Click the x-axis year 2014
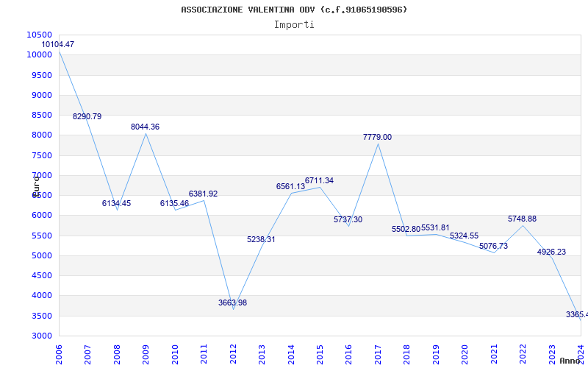This screenshot has height=368, width=588. click(291, 354)
